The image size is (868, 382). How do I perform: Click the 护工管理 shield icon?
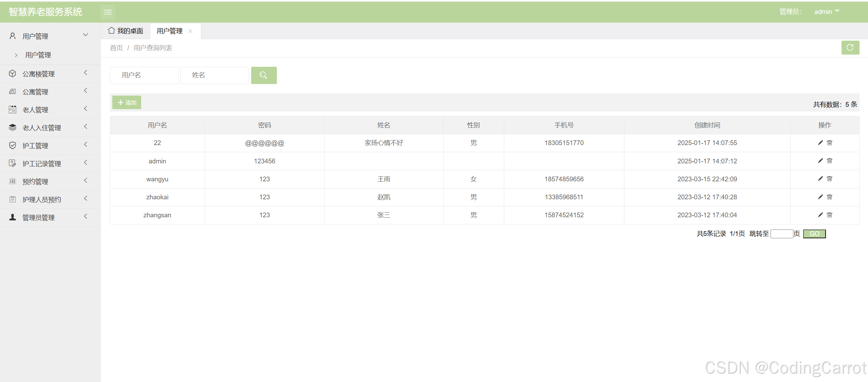[13, 145]
